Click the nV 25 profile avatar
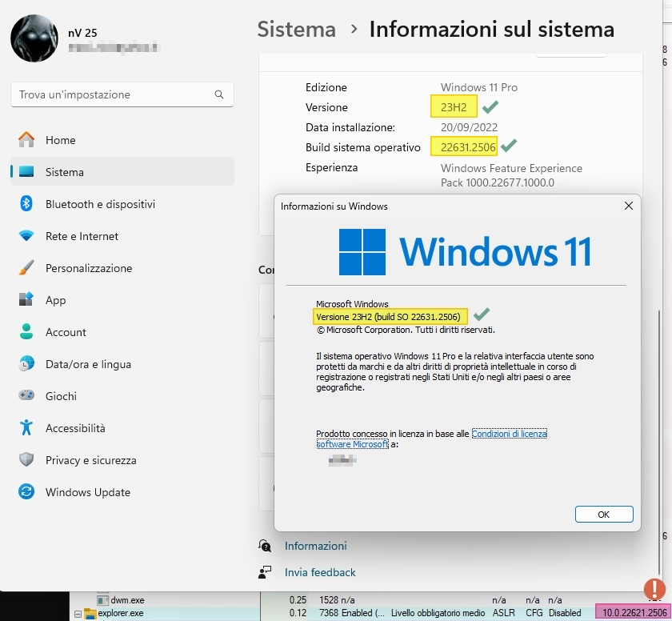This screenshot has height=621, width=672. (34, 38)
